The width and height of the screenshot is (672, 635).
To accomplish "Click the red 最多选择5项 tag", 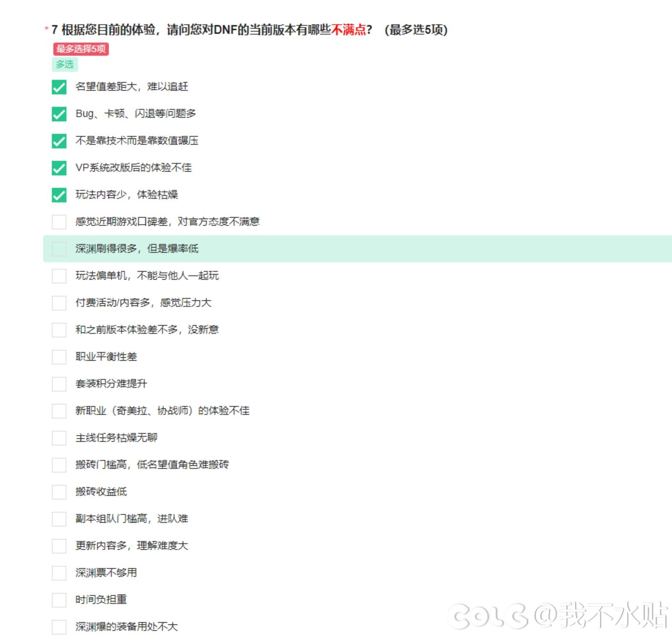I will (x=81, y=49).
